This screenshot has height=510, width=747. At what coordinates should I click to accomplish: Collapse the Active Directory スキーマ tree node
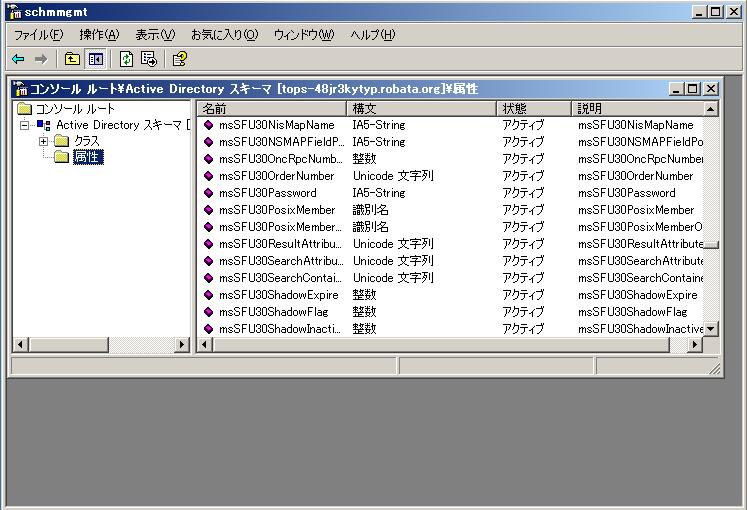tap(25, 126)
